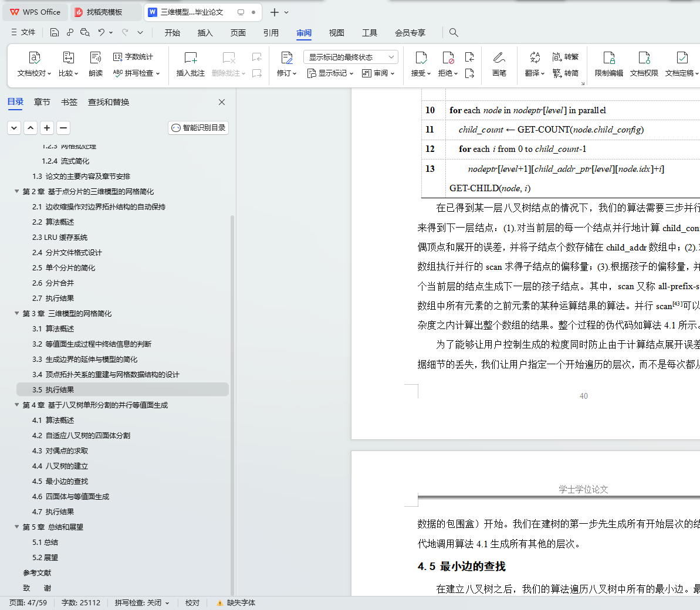The height and width of the screenshot is (610, 700).
Task: Click the previous change icon beside Accept
Action: click(x=469, y=57)
